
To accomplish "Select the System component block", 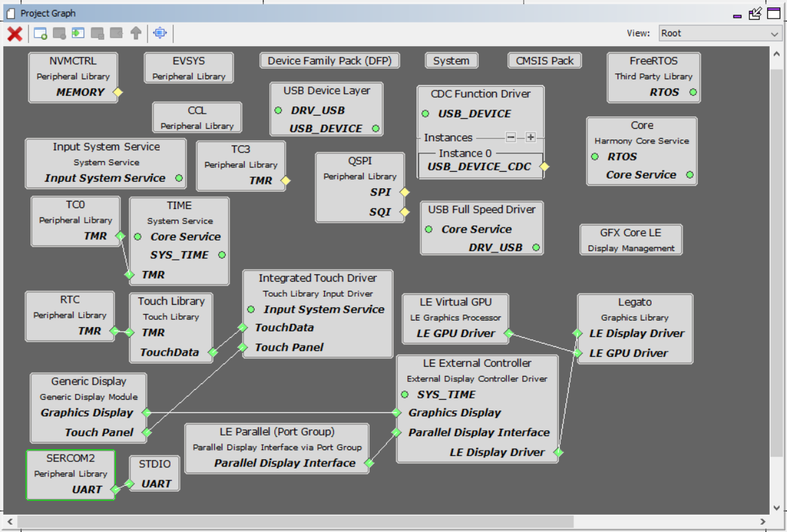I will pos(451,61).
